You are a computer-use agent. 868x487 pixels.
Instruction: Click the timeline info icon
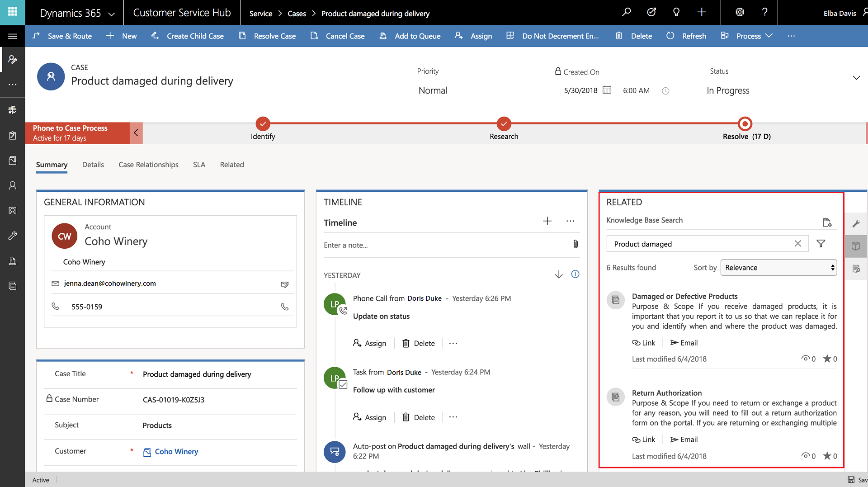click(x=575, y=274)
